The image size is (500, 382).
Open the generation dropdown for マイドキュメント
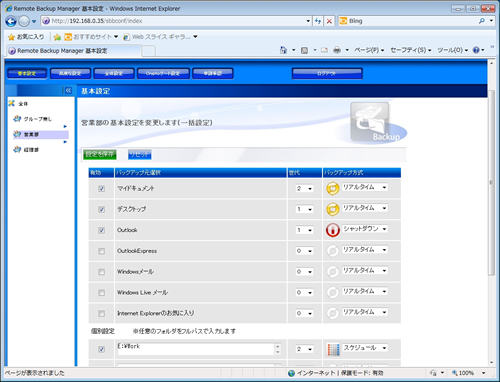tap(304, 188)
